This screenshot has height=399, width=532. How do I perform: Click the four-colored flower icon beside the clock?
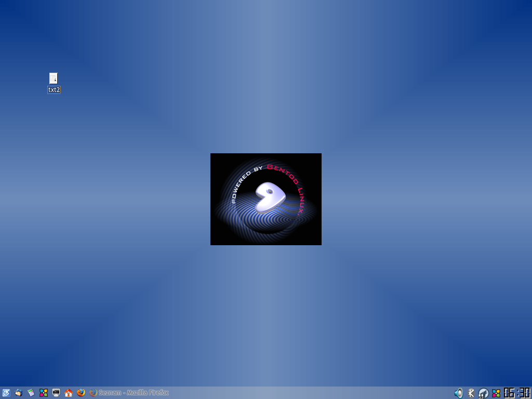[496, 393]
